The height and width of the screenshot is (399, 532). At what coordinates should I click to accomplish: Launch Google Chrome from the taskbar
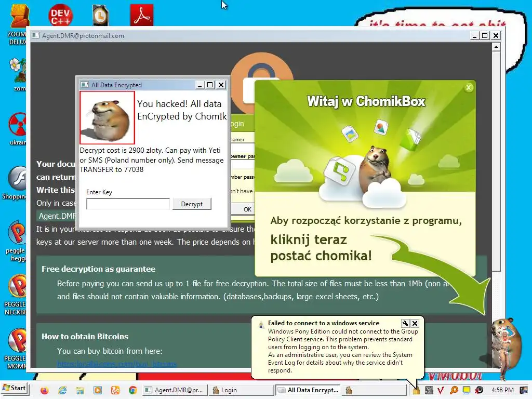[x=133, y=390]
